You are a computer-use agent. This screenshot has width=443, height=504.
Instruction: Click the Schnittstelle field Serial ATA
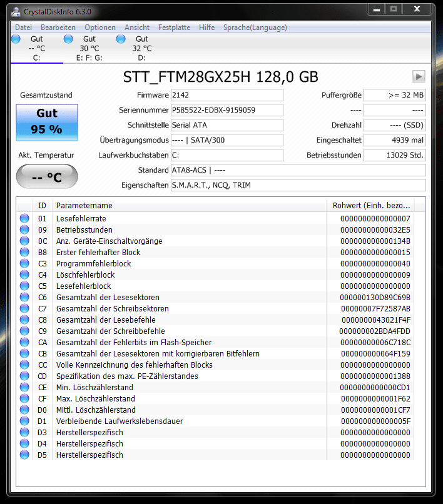227,125
